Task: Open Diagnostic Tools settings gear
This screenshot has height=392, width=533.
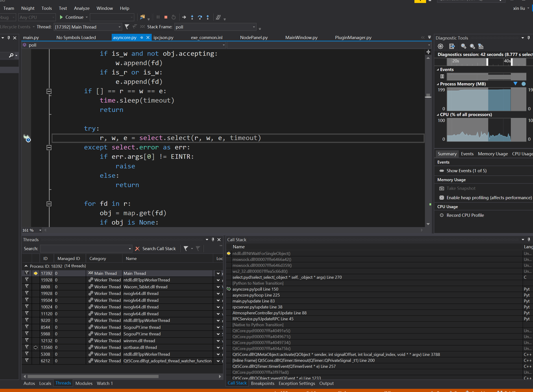Action: click(x=440, y=46)
